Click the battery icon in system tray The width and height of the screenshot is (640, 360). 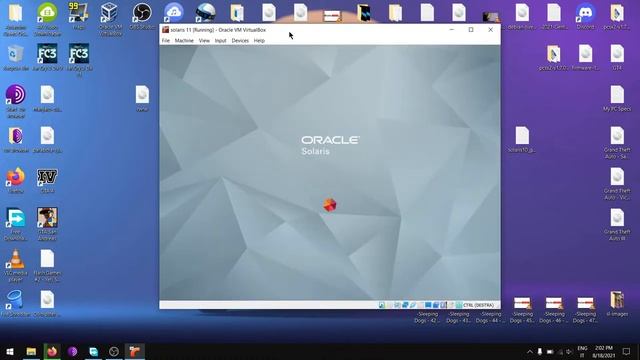[x=550, y=351]
